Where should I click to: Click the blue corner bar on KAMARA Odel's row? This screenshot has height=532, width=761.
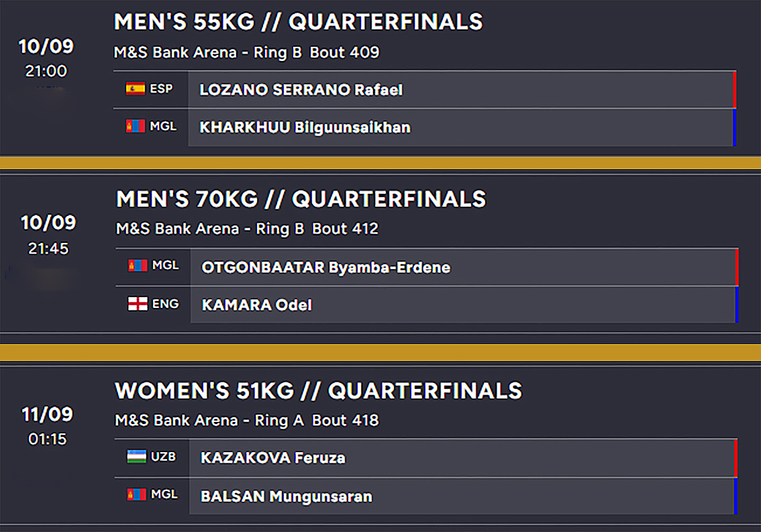(x=737, y=305)
